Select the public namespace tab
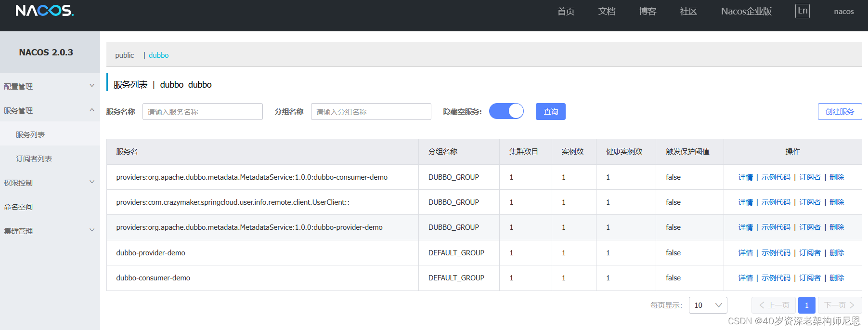868x330 pixels. click(124, 55)
